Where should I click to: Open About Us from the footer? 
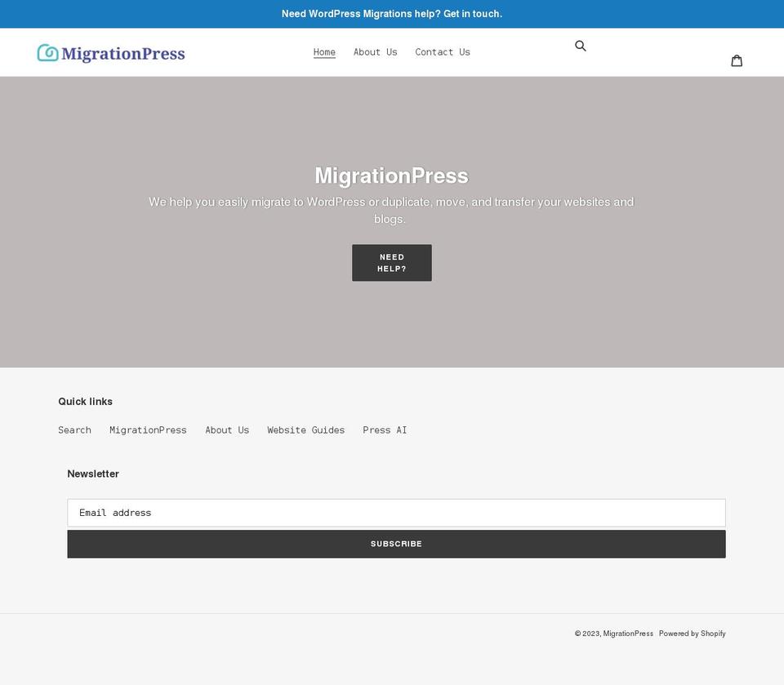(227, 429)
